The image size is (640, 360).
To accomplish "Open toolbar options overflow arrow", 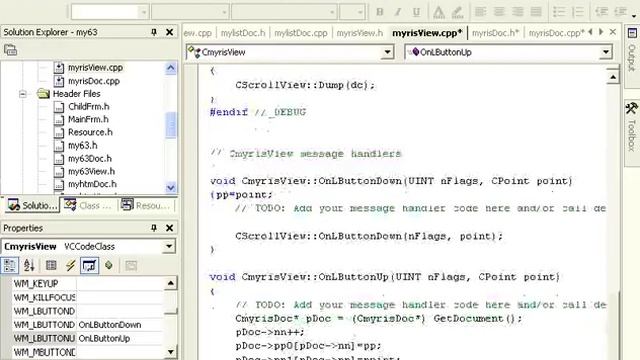I will [x=634, y=16].
